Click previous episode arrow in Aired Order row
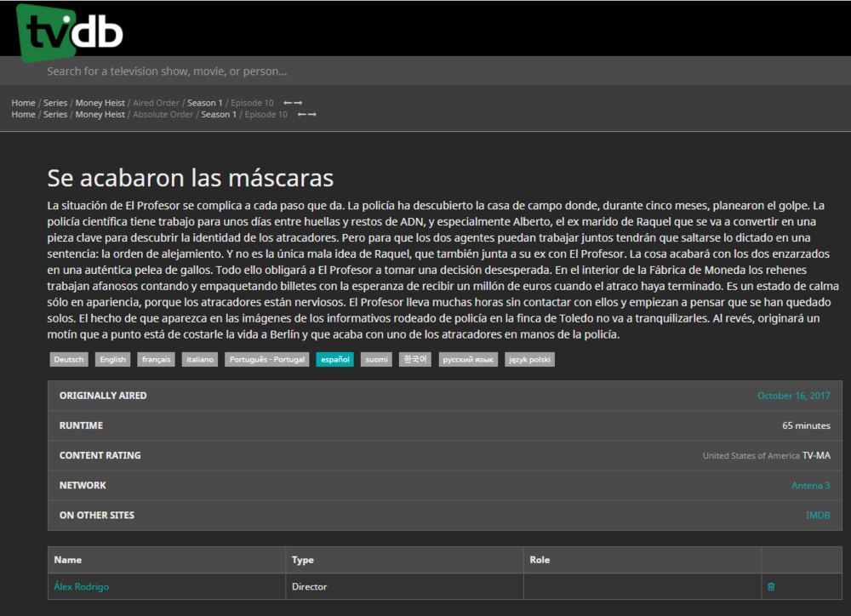The width and height of the screenshot is (851, 616). [x=288, y=103]
